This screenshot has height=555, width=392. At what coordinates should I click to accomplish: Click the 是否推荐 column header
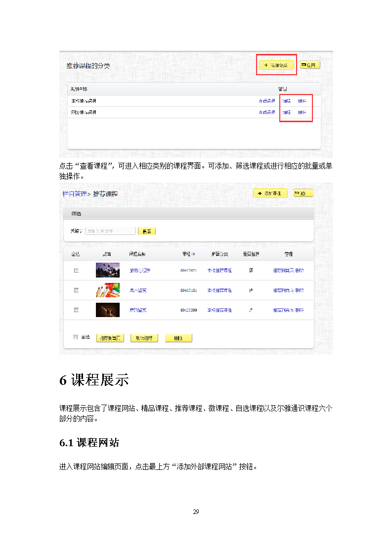251,254
